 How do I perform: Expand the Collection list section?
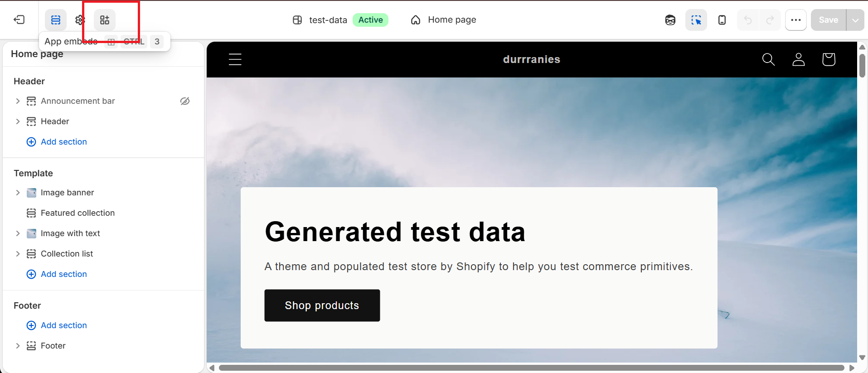[18, 254]
